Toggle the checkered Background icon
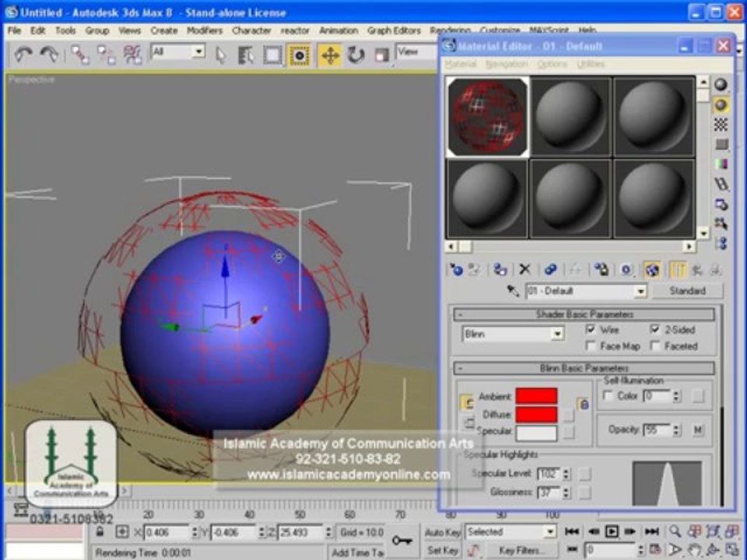 [x=721, y=124]
